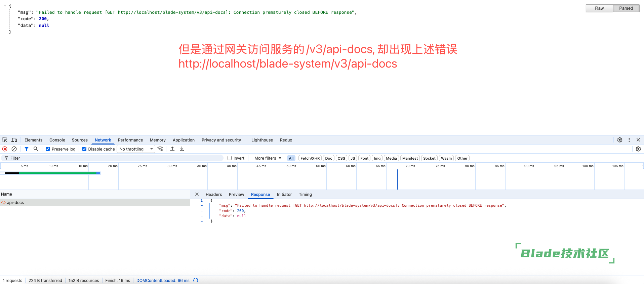Expand the More filters dropdown
The width and height of the screenshot is (644, 284).
point(268,158)
